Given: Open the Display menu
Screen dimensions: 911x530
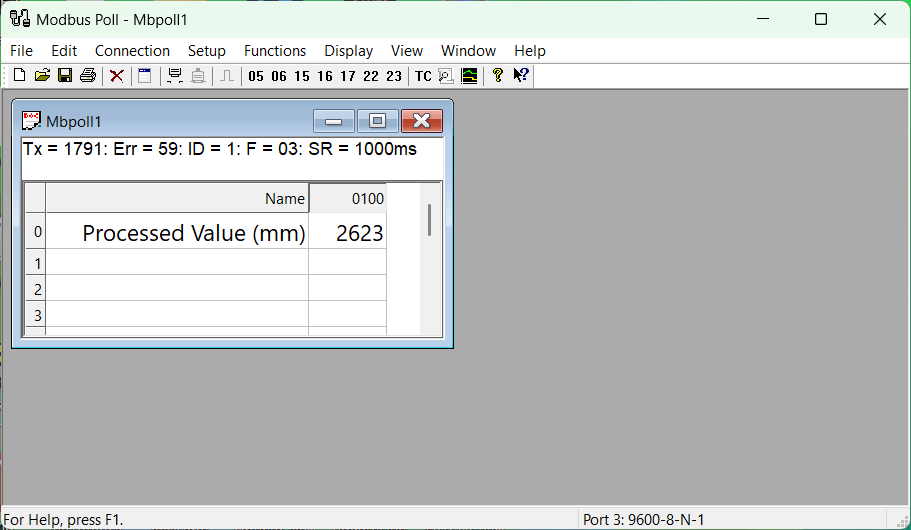Looking at the screenshot, I should (349, 51).
